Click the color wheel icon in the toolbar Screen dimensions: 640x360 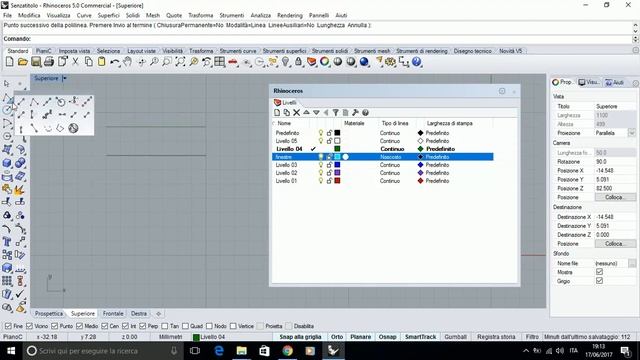(x=324, y=62)
